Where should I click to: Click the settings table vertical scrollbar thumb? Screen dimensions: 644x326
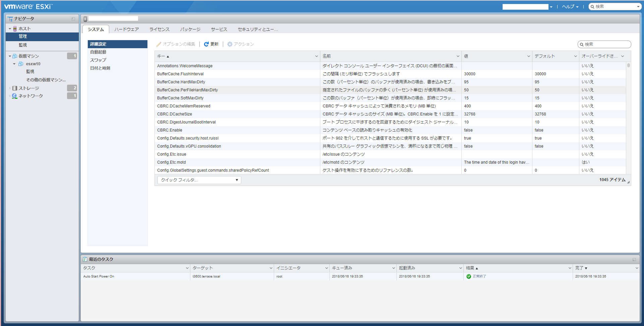pyautogui.click(x=629, y=65)
